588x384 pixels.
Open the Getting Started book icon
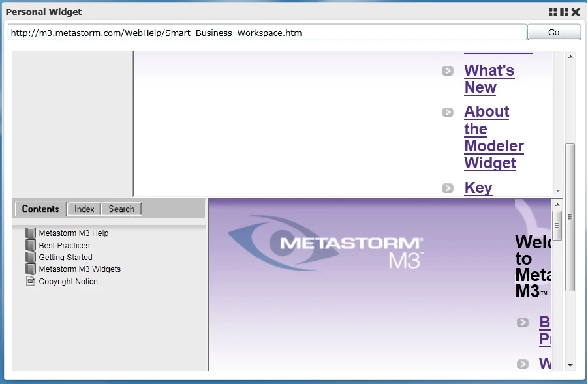tap(31, 258)
